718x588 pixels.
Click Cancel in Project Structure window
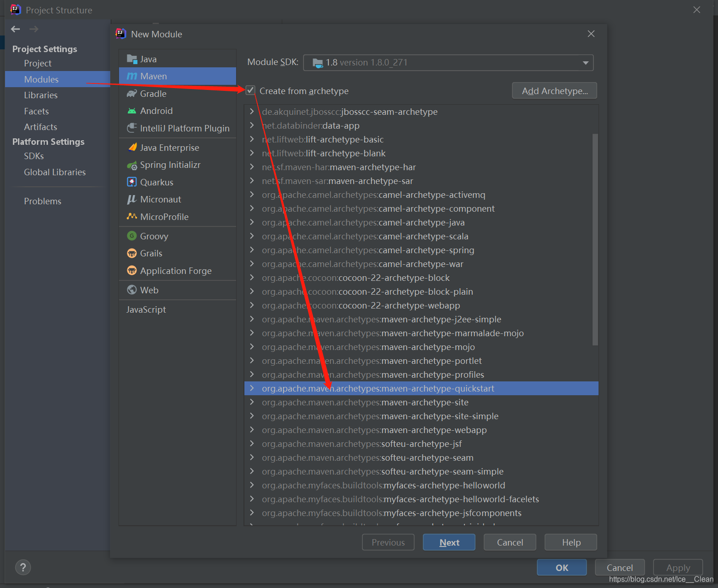620,567
